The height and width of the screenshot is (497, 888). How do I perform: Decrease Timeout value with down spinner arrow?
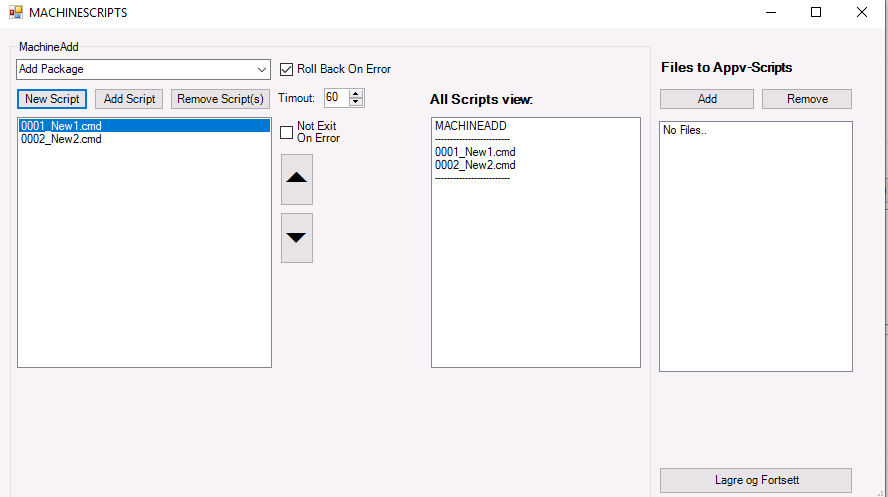pos(357,102)
